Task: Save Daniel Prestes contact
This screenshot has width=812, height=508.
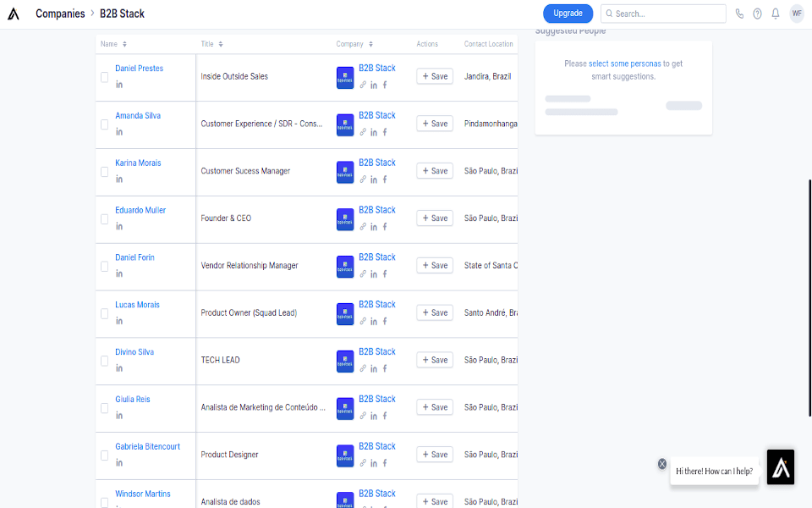Action: [435, 76]
